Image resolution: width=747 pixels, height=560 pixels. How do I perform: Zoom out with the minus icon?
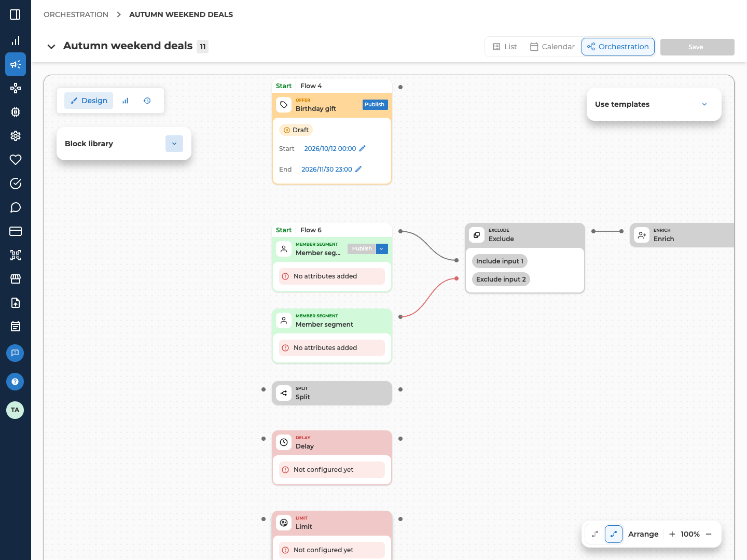click(x=709, y=534)
